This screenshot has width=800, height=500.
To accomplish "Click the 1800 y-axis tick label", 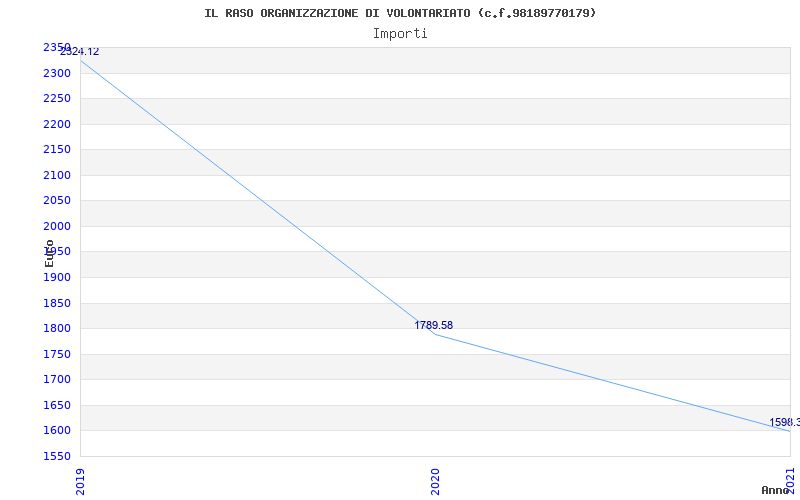I will [57, 329].
